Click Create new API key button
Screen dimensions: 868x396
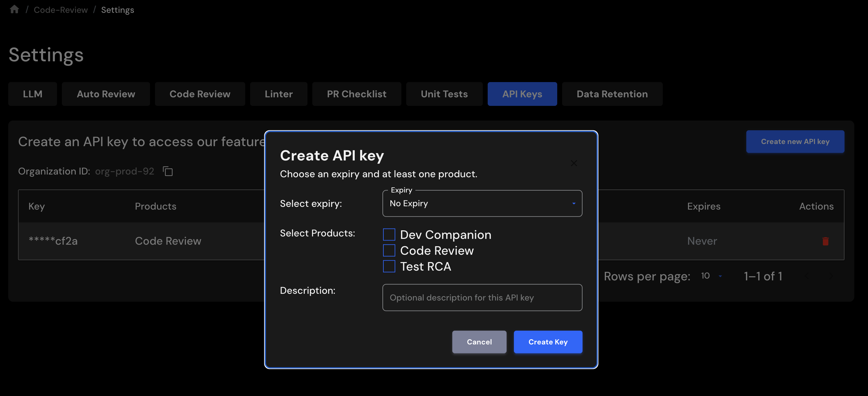(795, 142)
